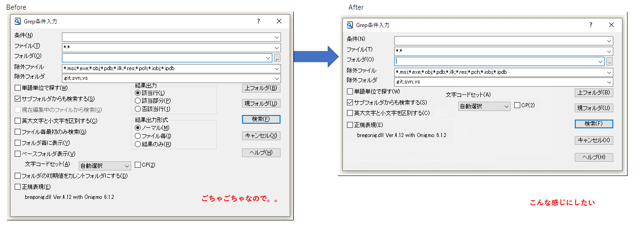The height and width of the screenshot is (225, 644).
Task: Click the ? help button in Before dialog
Action: pyautogui.click(x=258, y=21)
